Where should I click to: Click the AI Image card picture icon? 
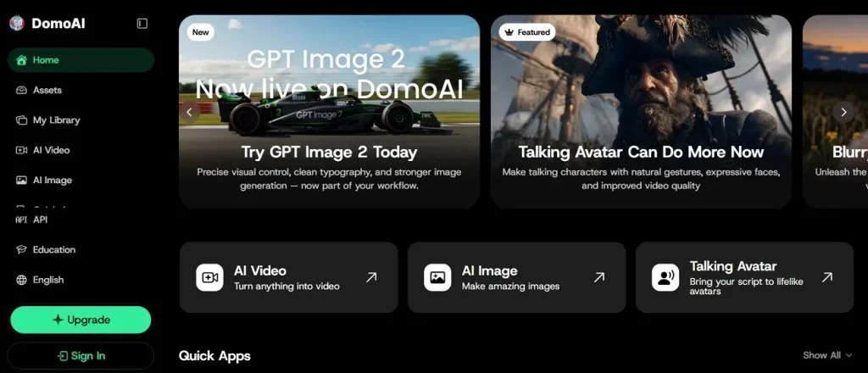[438, 277]
